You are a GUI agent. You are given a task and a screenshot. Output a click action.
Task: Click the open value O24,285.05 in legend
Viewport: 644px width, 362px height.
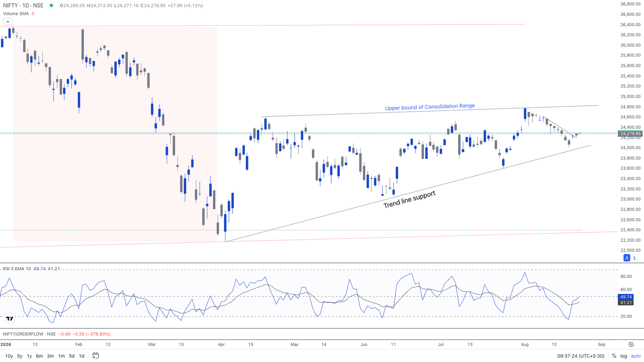72,6
